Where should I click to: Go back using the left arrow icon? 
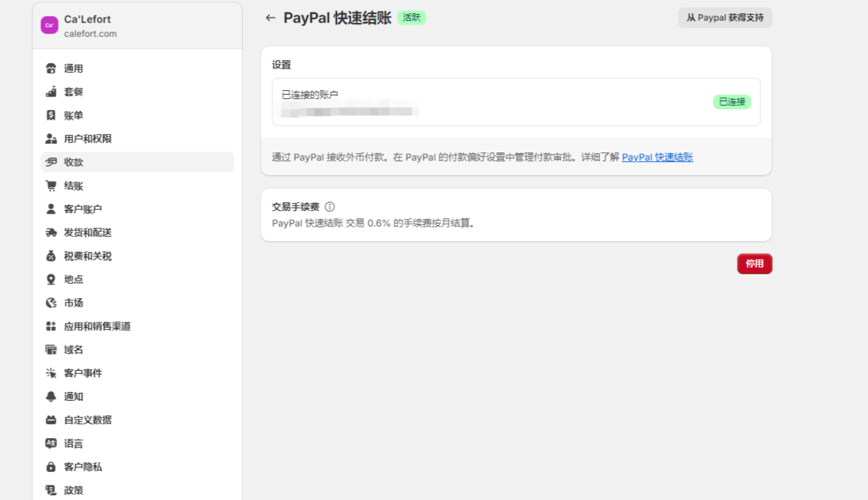[x=270, y=18]
